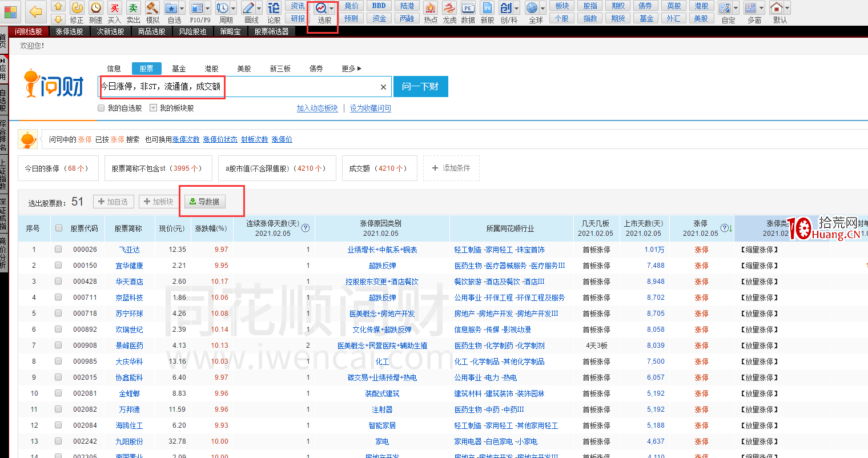Check the box for 飞亚达 row
Image resolution: width=868 pixels, height=458 pixels.
pyautogui.click(x=58, y=250)
